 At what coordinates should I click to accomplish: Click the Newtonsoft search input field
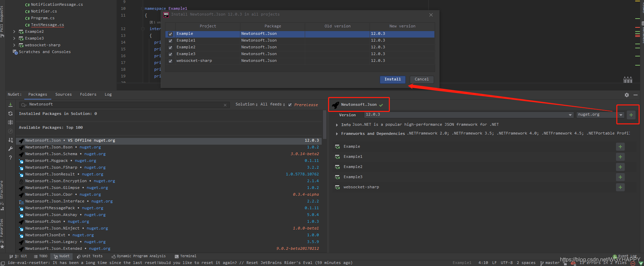[125, 105]
